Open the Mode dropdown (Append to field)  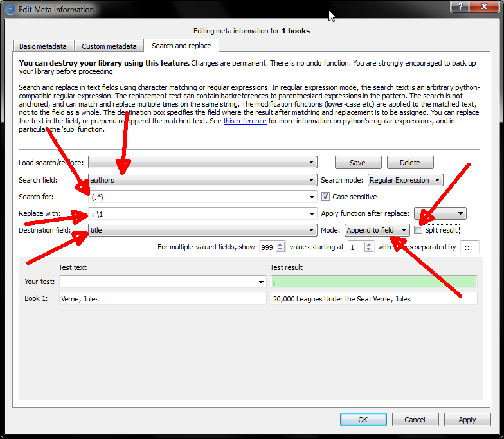pyautogui.click(x=377, y=230)
